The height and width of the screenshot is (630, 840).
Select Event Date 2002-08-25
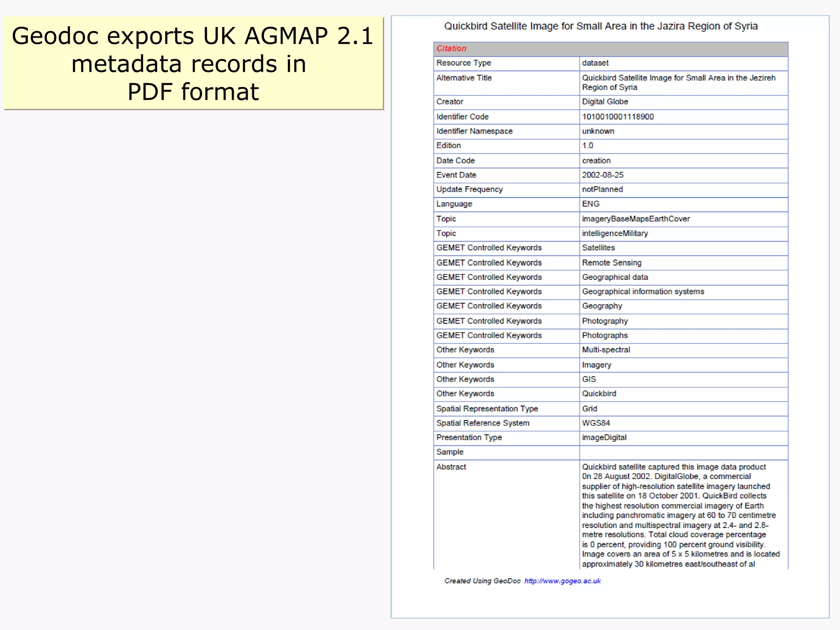603,175
